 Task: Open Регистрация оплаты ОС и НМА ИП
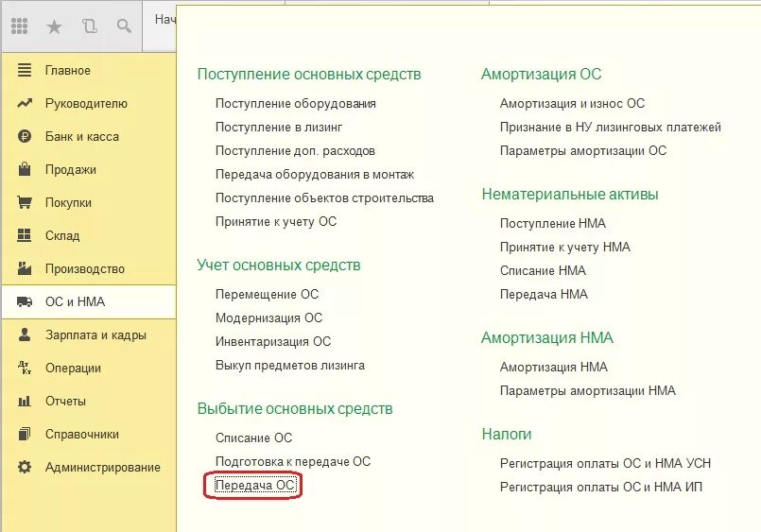[x=601, y=487]
